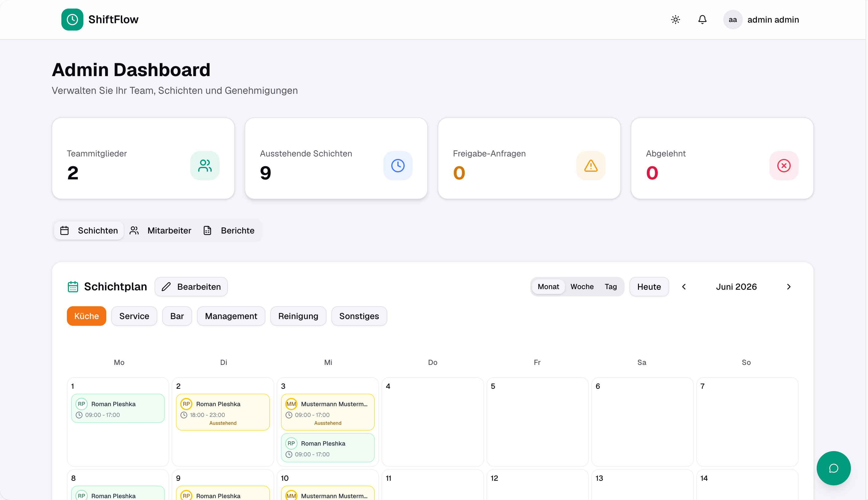This screenshot has width=868, height=500.
Task: Click the Schichtplan calendar icon
Action: click(x=73, y=287)
